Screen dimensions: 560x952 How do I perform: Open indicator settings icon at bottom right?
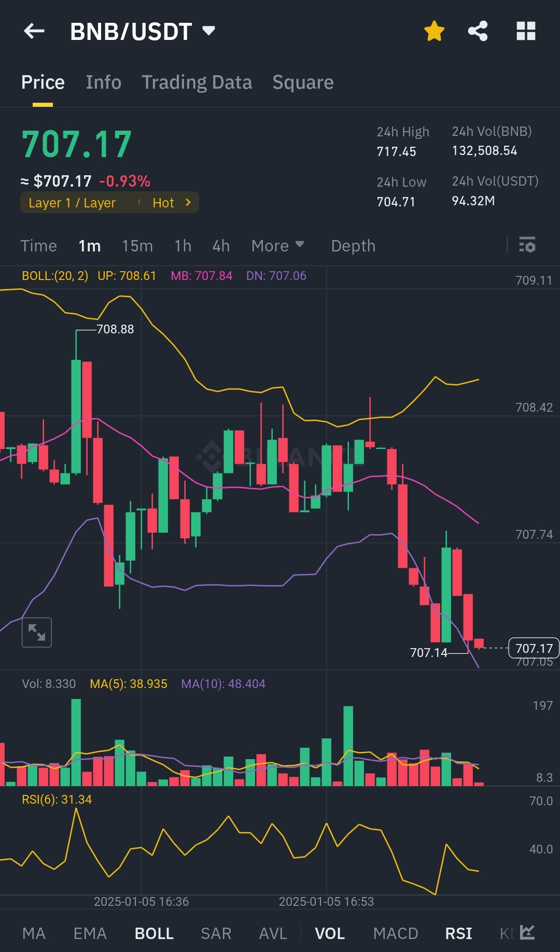(527, 932)
